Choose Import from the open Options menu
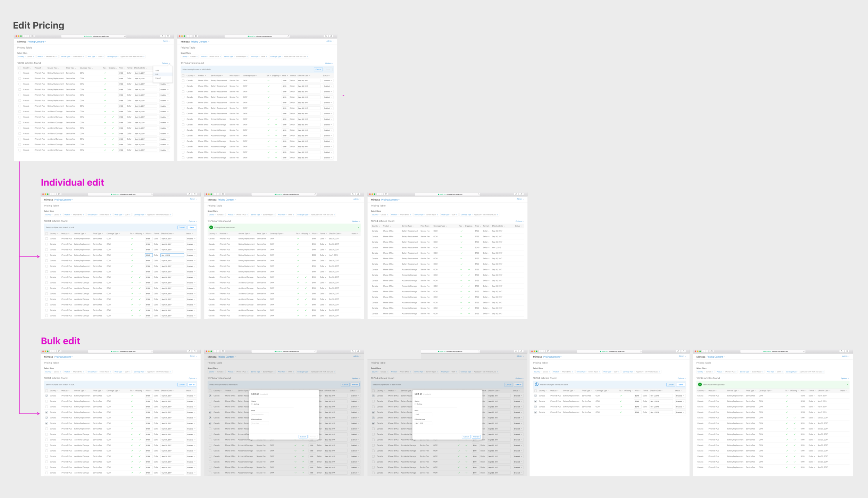Screen dimensions: 868x498 (x=158, y=78)
